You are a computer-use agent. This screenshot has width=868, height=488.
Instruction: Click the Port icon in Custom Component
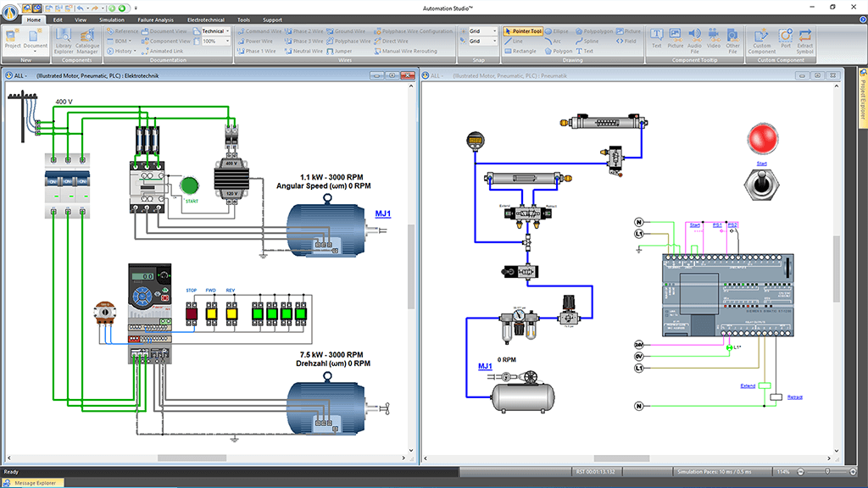786,36
